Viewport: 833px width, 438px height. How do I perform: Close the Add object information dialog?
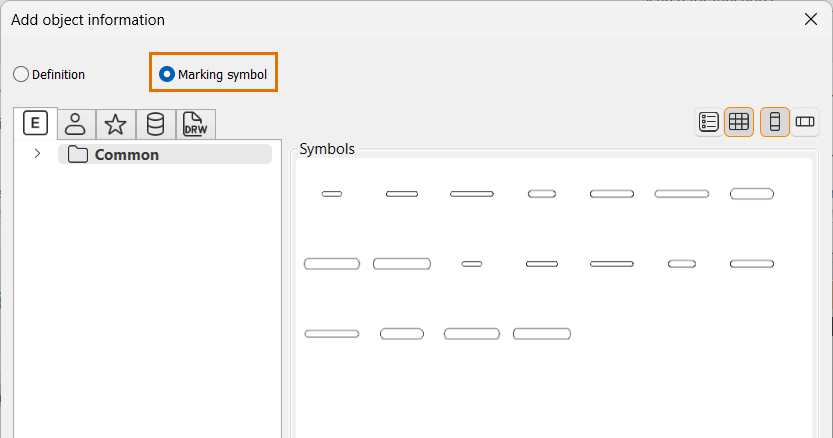(x=811, y=19)
